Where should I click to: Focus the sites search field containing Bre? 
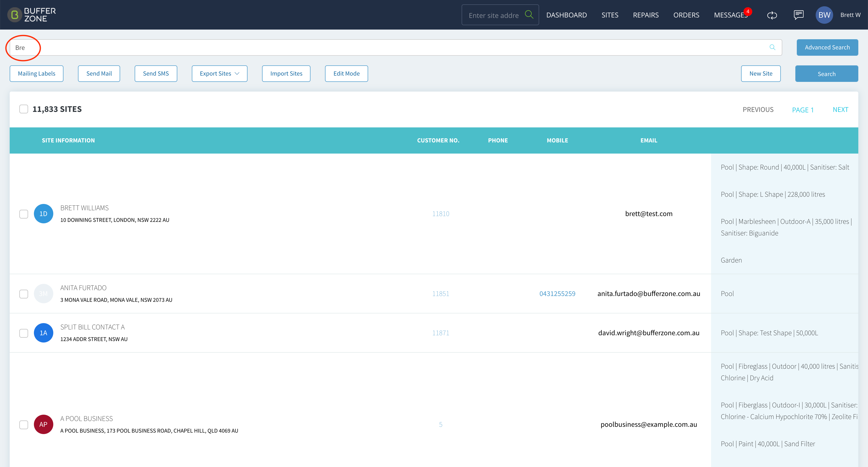point(395,47)
